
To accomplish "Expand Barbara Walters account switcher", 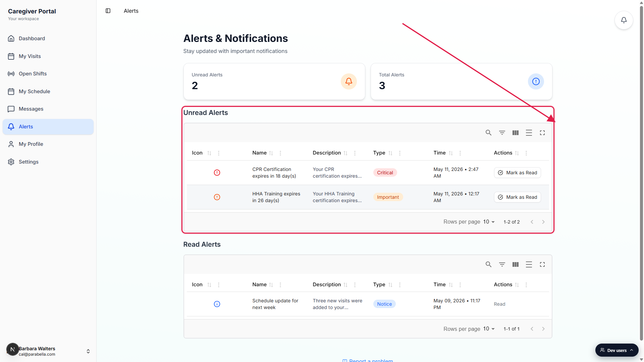I will coord(88,351).
